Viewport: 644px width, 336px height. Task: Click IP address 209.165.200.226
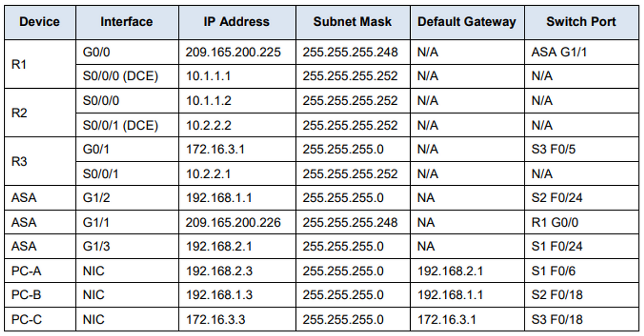(233, 222)
